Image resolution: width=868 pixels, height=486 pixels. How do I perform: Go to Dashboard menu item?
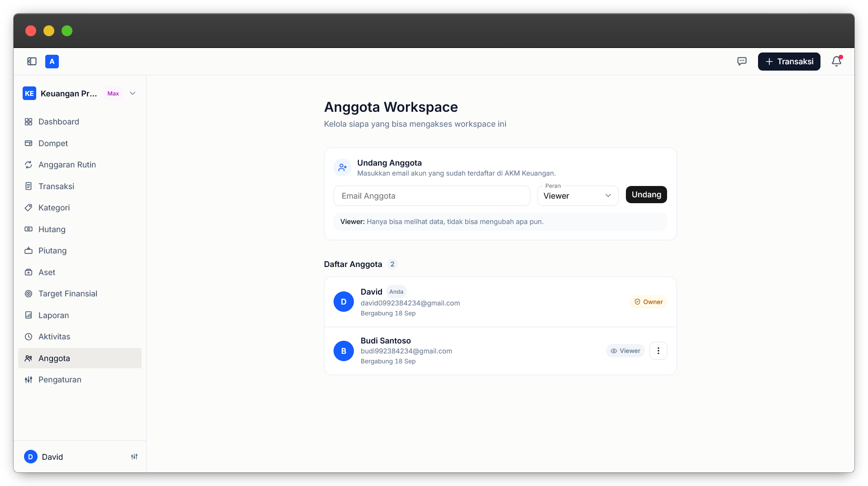[80, 122]
